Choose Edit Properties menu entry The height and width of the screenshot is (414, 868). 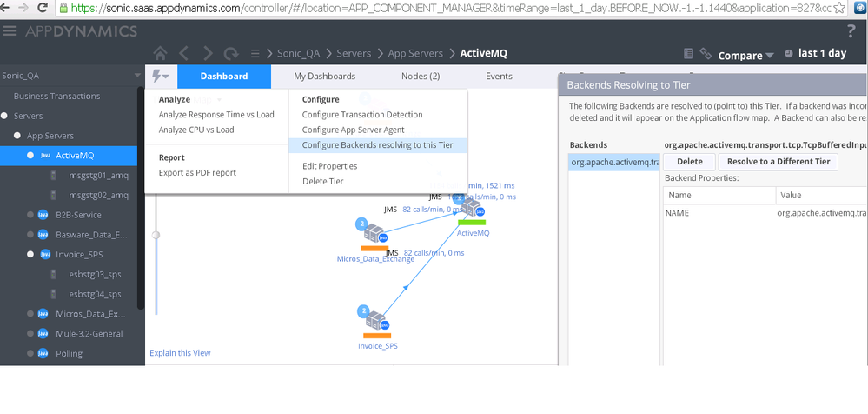click(x=330, y=166)
